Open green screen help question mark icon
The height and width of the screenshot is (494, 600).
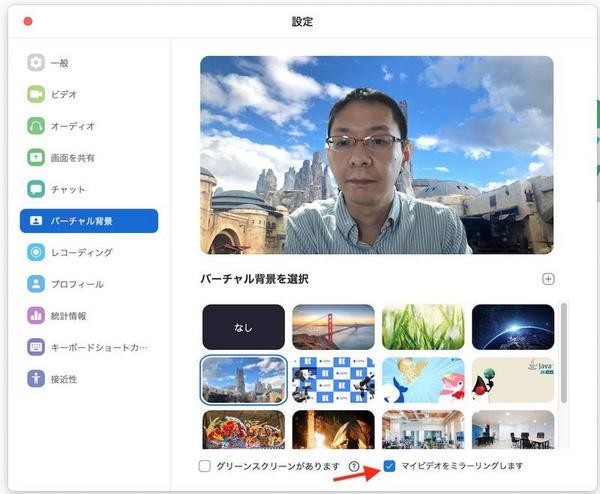(354, 466)
